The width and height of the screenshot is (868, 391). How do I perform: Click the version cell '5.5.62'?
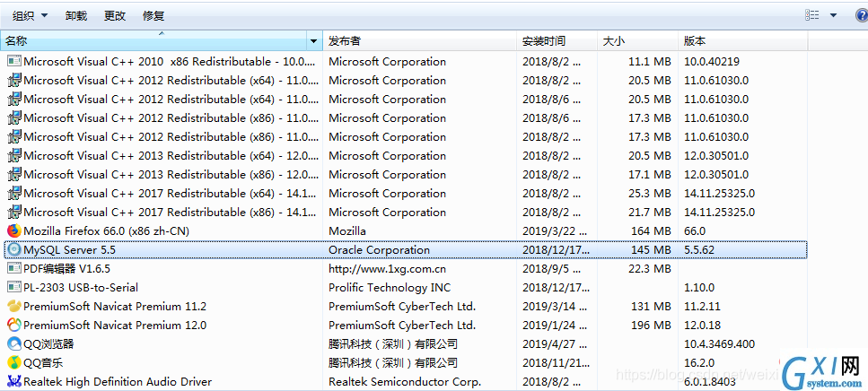pyautogui.click(x=699, y=249)
